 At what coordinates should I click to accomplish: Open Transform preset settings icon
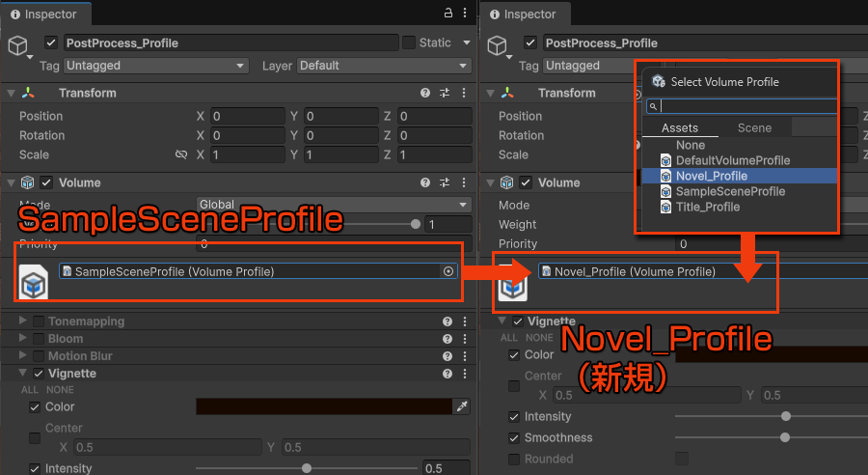coord(445,94)
